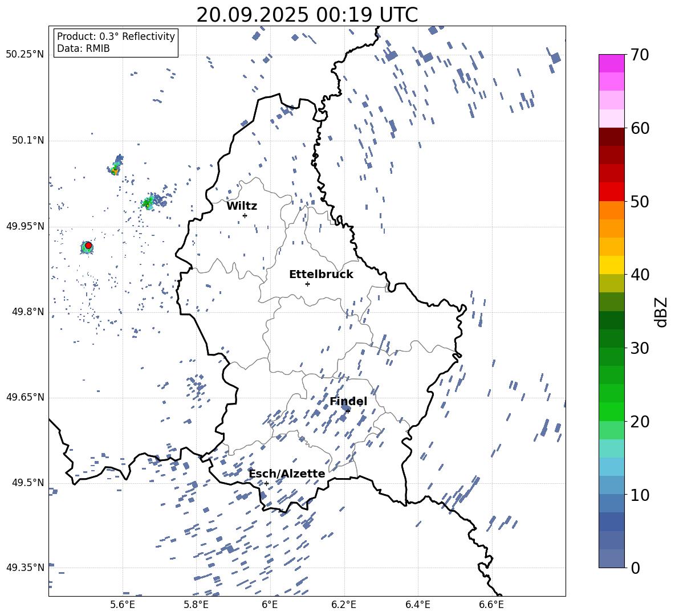
Task: Click the 50.1°N latitude label
Action: tap(28, 140)
